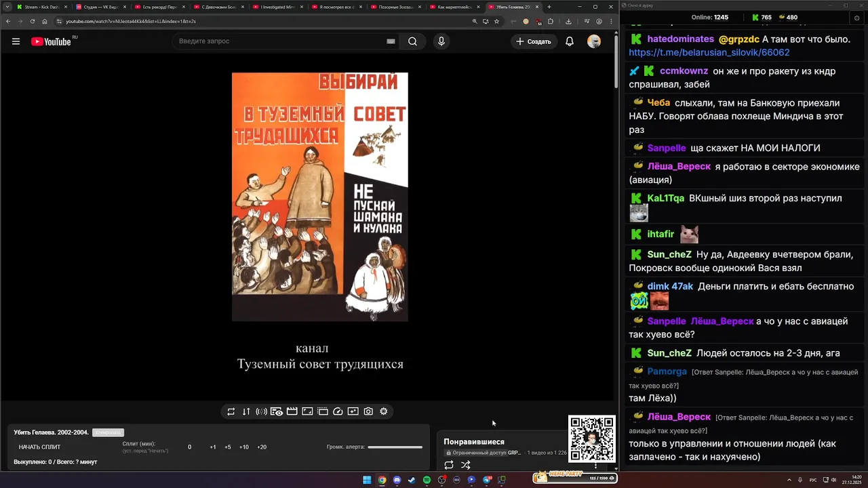Click the poster video thumbnail
Image resolution: width=868 pixels, height=488 pixels.
click(x=320, y=197)
